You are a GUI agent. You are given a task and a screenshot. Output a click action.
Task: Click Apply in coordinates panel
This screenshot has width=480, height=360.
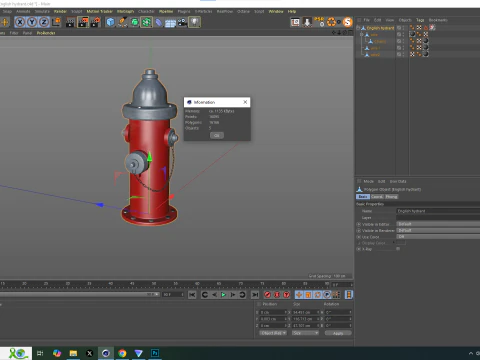pos(338,333)
